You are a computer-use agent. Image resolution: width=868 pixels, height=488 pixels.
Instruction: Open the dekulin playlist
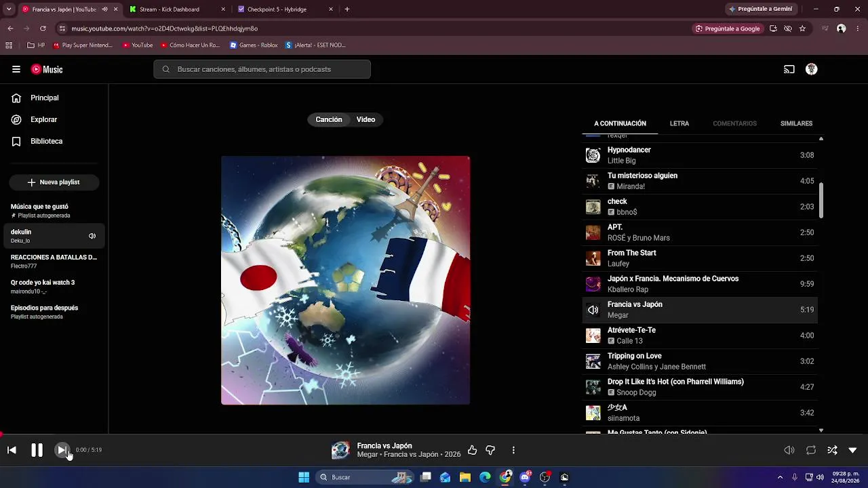click(x=54, y=236)
